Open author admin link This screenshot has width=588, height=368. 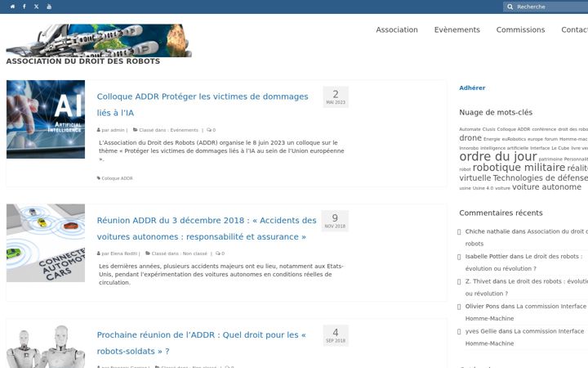(117, 130)
